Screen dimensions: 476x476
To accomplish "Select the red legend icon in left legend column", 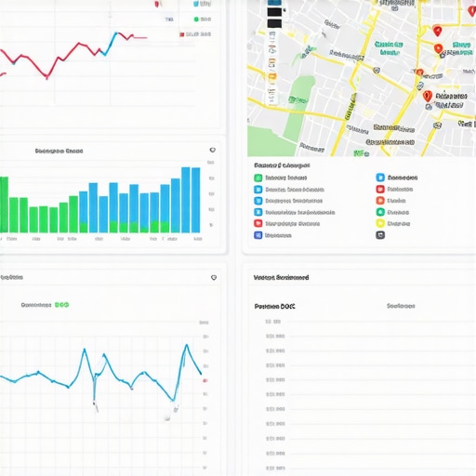I will 258,223.
